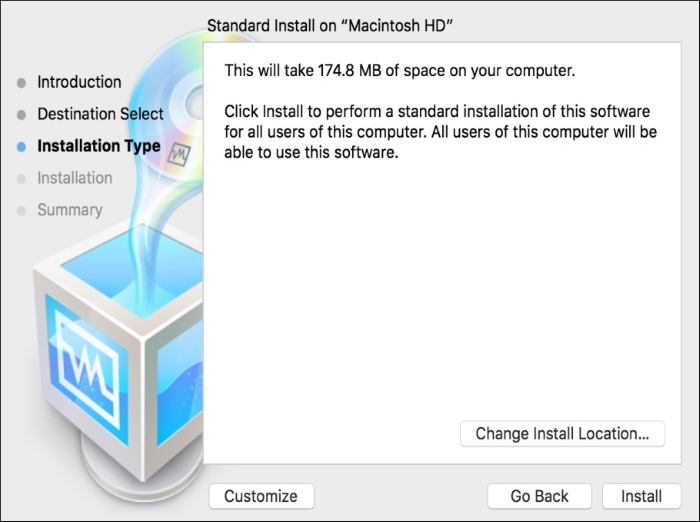
Task: Click the grey bullet beside Introduction
Action: (x=22, y=83)
